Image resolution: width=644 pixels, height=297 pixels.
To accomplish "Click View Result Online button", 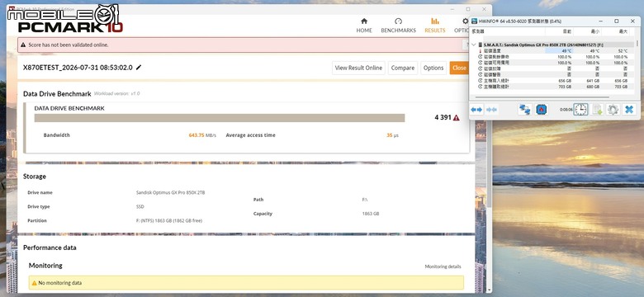I will tap(358, 68).
